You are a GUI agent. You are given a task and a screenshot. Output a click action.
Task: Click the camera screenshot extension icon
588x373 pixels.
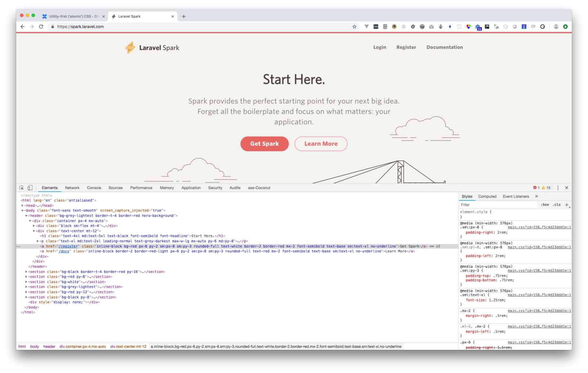click(x=431, y=26)
